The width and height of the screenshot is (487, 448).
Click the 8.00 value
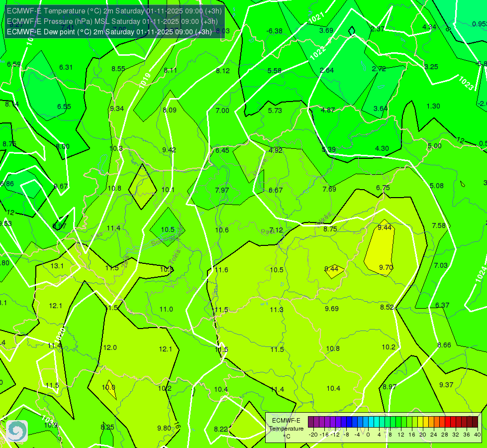point(62,146)
